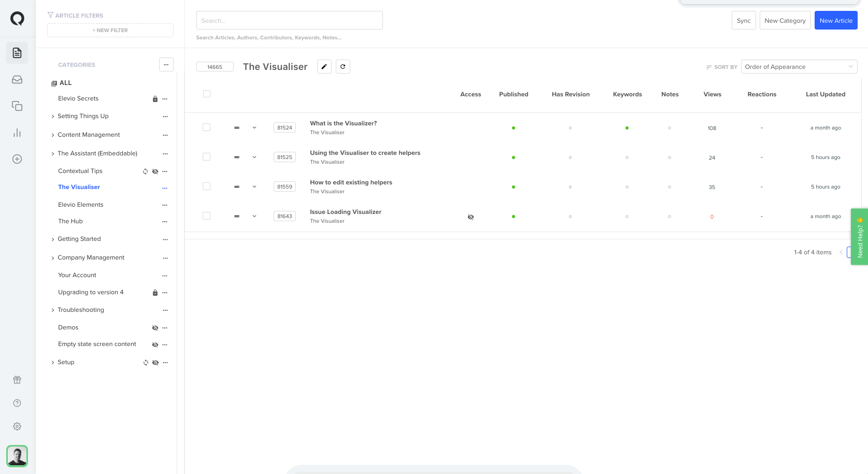Click the Elevio logo icon
Image resolution: width=868 pixels, height=474 pixels.
point(17,19)
